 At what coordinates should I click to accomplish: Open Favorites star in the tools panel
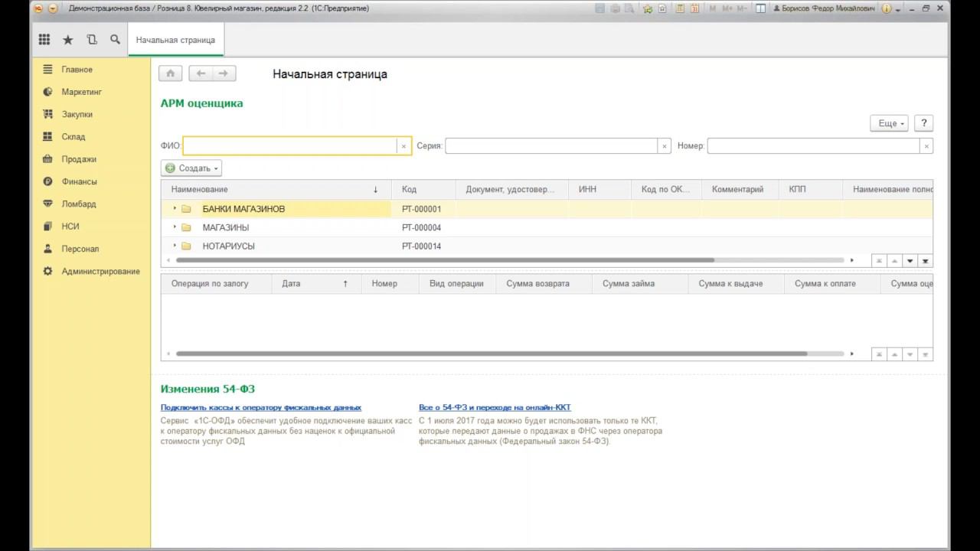(67, 40)
